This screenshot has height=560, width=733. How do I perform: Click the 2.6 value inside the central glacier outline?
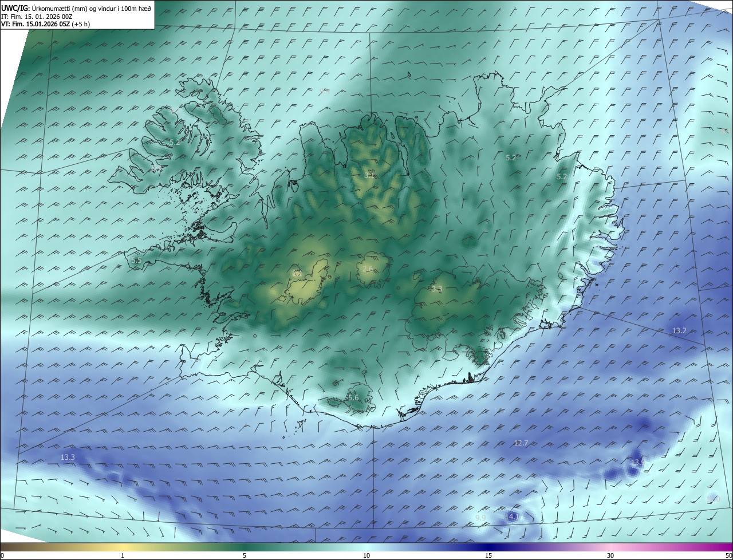368,269
